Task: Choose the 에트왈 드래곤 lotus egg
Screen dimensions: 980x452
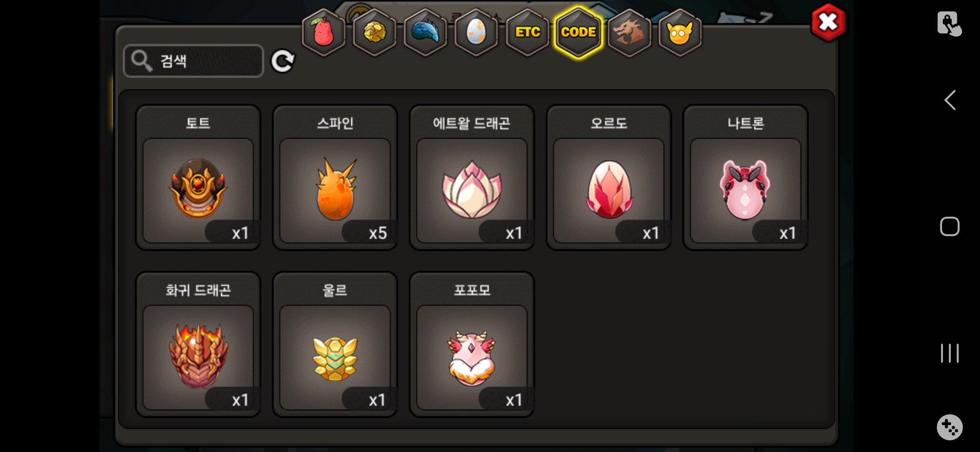Action: coord(472,177)
